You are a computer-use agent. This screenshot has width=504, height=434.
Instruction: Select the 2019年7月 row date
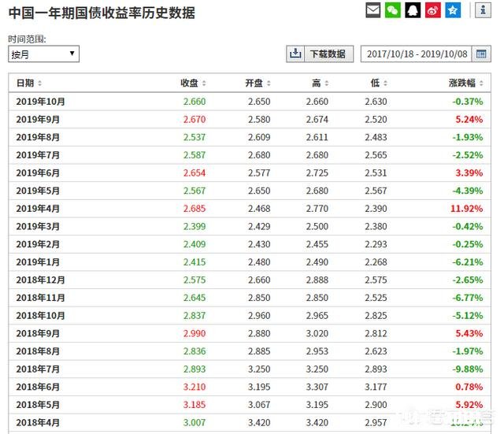tap(38, 155)
